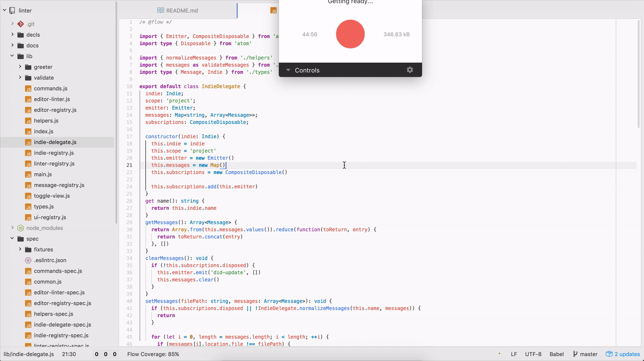The width and height of the screenshot is (644, 361).
Task: Collapse the linter project root chevron
Action: 4,10
